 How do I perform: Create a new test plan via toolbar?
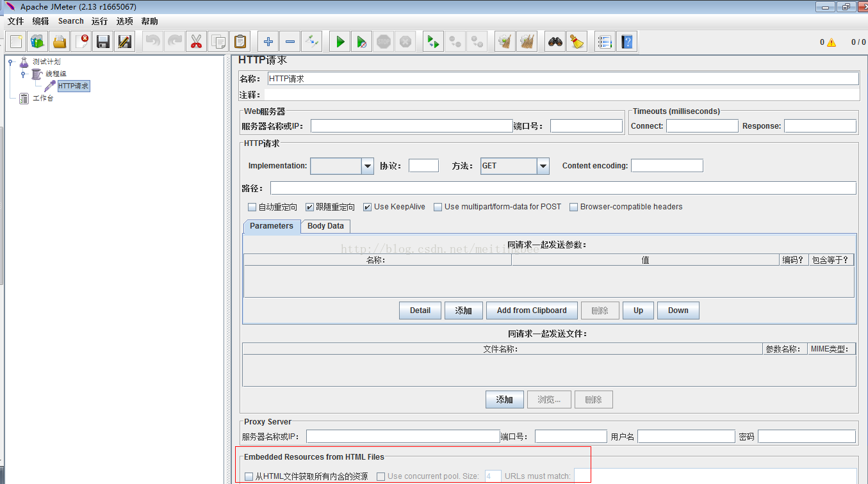[x=16, y=42]
